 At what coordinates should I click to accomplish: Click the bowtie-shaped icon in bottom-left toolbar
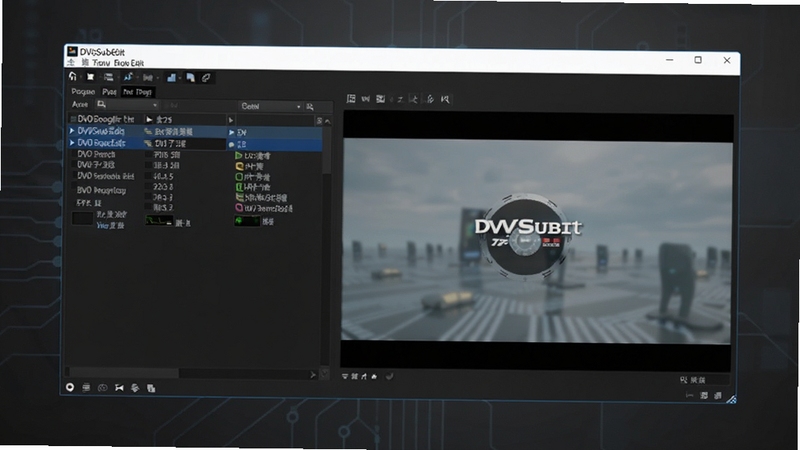(x=119, y=388)
